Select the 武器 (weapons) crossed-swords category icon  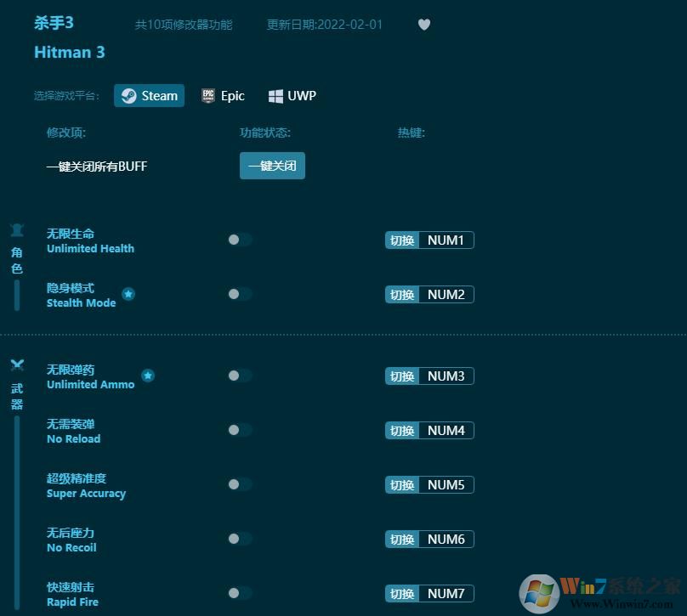(x=16, y=364)
